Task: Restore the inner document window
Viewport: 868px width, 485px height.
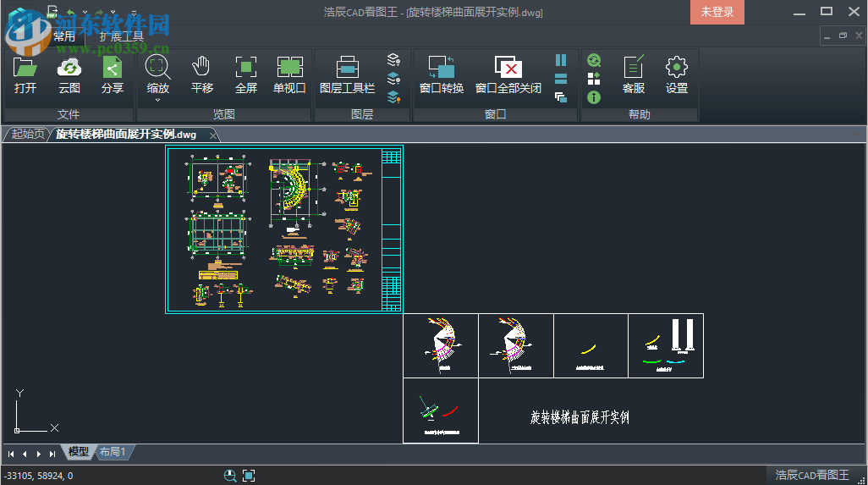Action: pyautogui.click(x=843, y=36)
